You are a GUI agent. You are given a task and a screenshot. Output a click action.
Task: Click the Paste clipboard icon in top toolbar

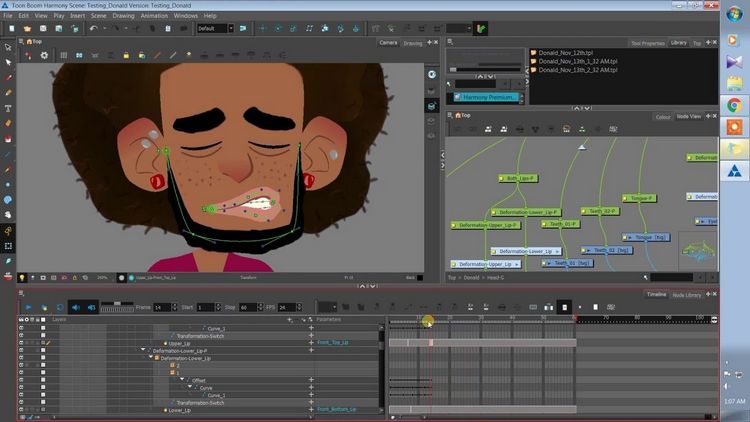pos(168,29)
